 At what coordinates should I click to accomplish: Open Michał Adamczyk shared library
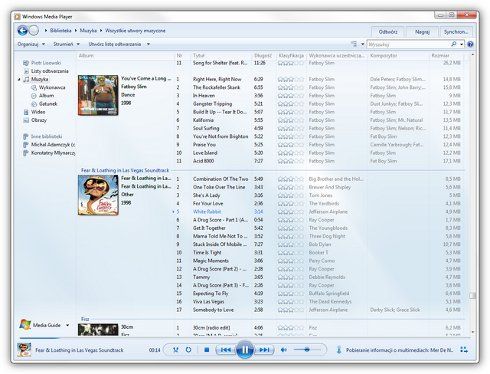coord(53,145)
